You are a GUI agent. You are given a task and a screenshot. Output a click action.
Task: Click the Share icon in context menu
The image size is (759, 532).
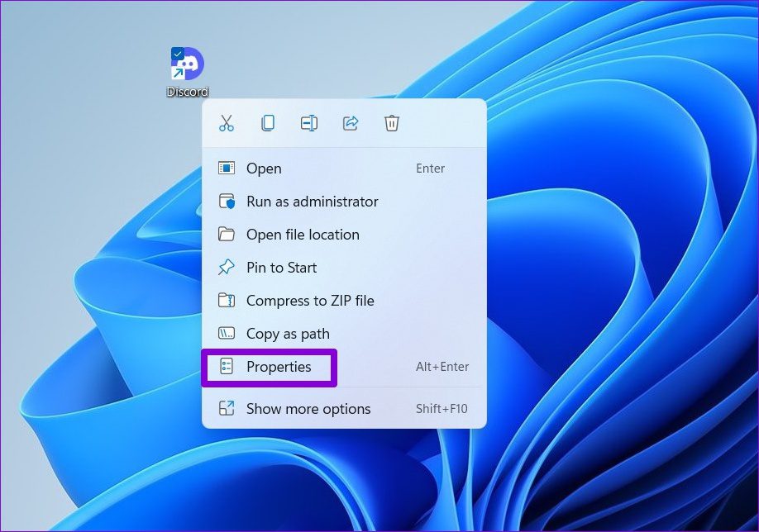351,123
